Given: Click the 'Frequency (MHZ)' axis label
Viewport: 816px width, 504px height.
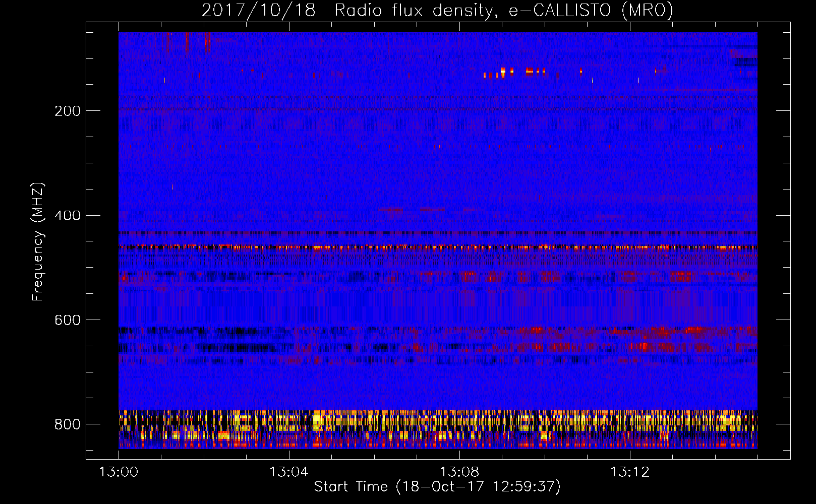Looking at the screenshot, I should tap(37, 241).
